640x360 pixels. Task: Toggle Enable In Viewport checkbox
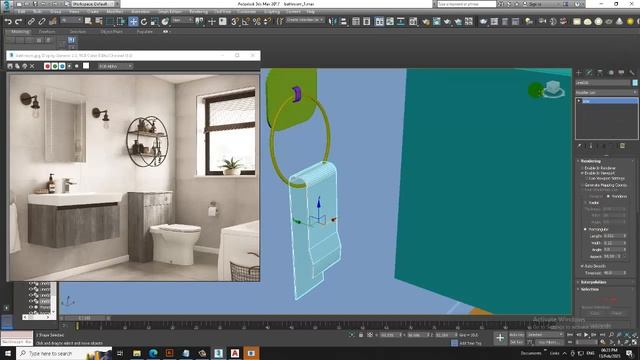click(x=582, y=173)
